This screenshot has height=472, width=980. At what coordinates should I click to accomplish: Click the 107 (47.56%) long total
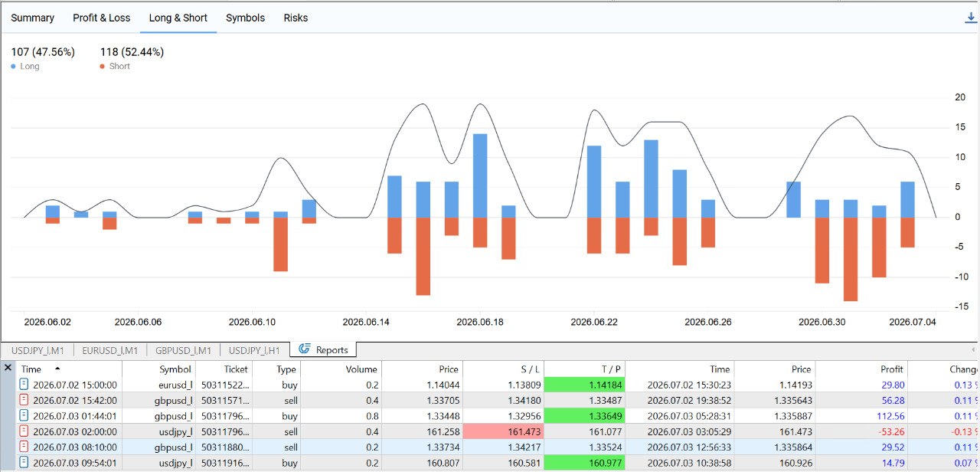tap(43, 52)
